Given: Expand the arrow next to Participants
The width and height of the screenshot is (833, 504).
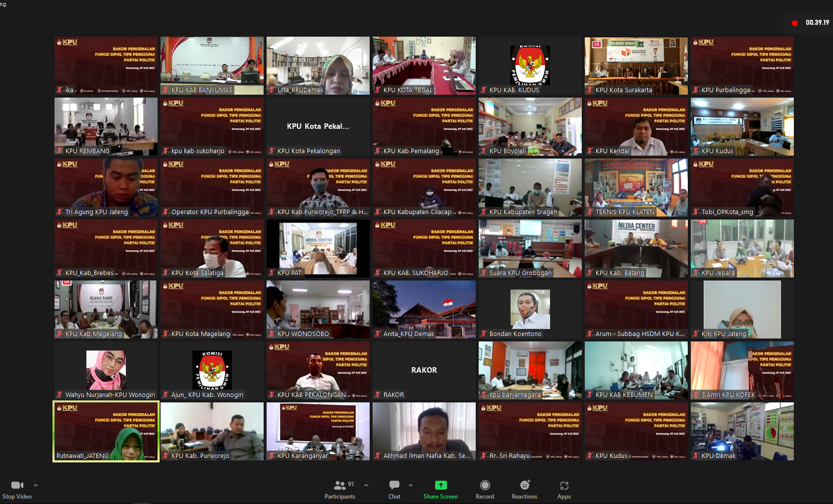Looking at the screenshot, I should tap(366, 485).
